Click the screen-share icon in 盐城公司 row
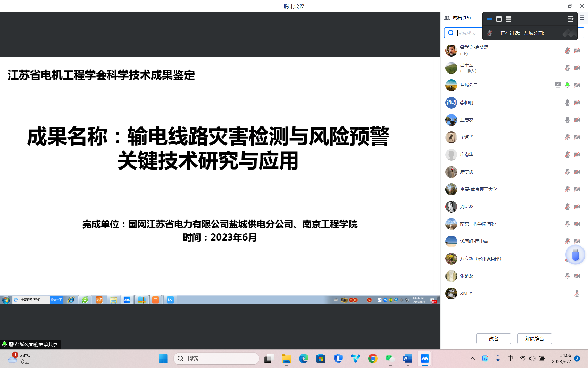 (558, 85)
